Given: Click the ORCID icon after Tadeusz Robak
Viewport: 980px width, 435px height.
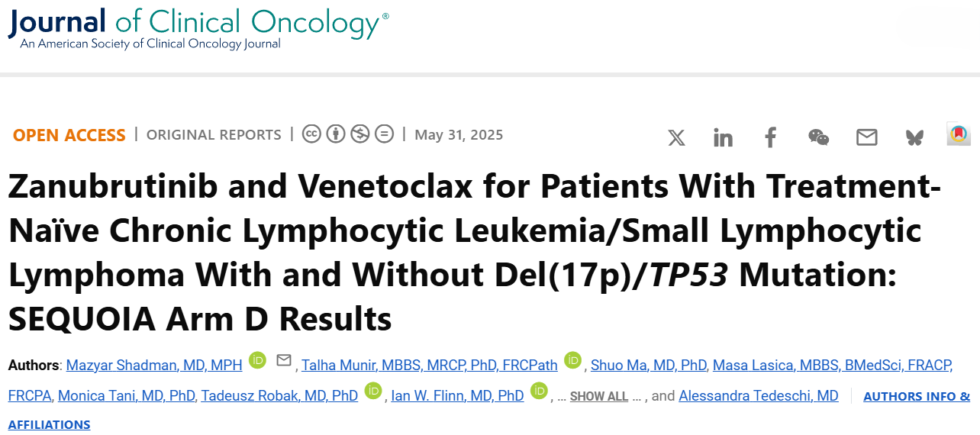Looking at the screenshot, I should tap(373, 391).
